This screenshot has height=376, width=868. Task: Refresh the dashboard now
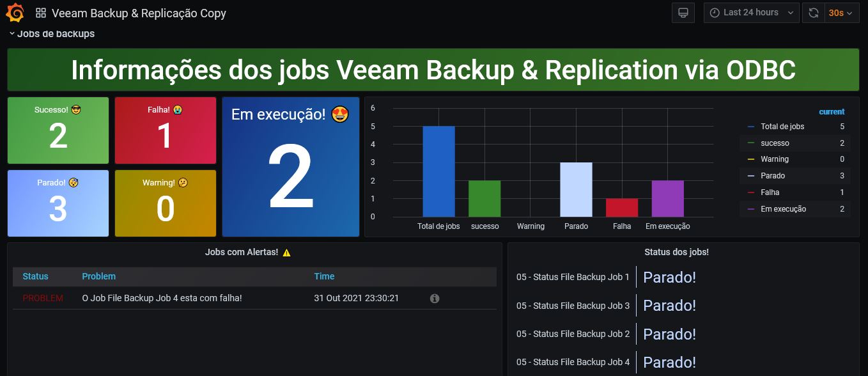(813, 13)
